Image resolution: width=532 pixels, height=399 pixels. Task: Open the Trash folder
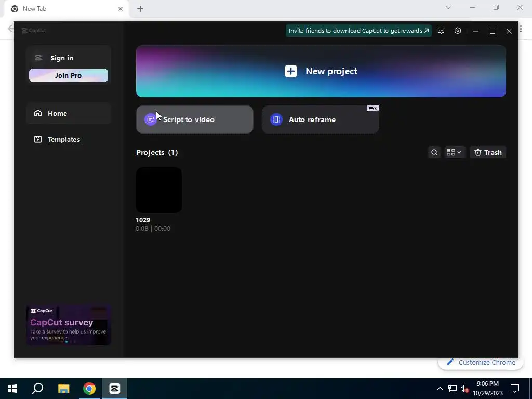pos(488,152)
